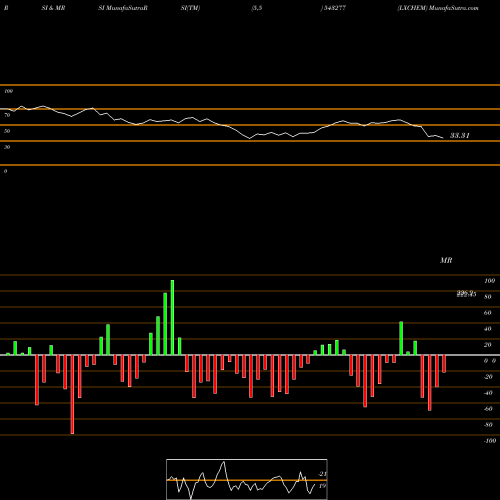This screenshot has height=500, width=500.
Task: Click the LXCHEM MunafaSutra.com header text
Action: [x=438, y=8]
